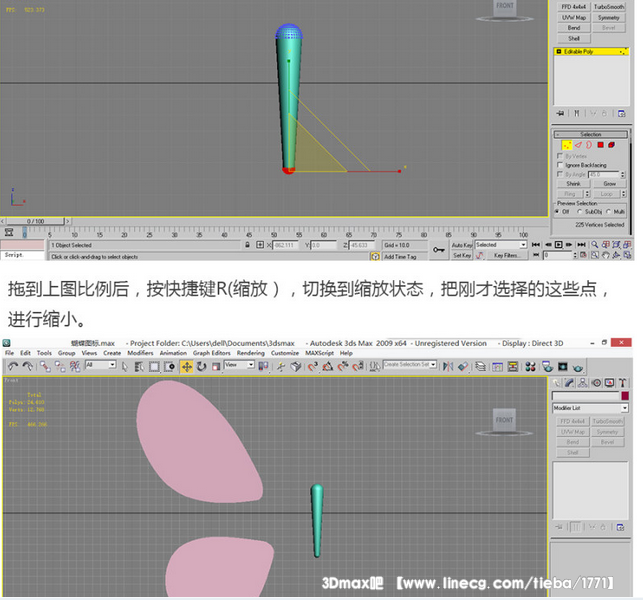Open the Selected key filter dropdown
643x600 pixels.
coord(500,245)
